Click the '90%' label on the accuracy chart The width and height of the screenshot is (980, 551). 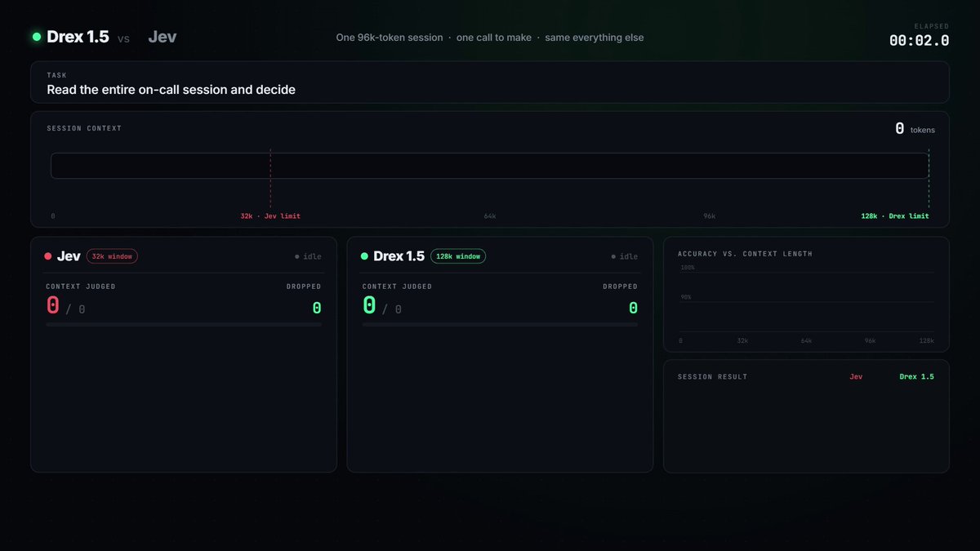pos(686,297)
